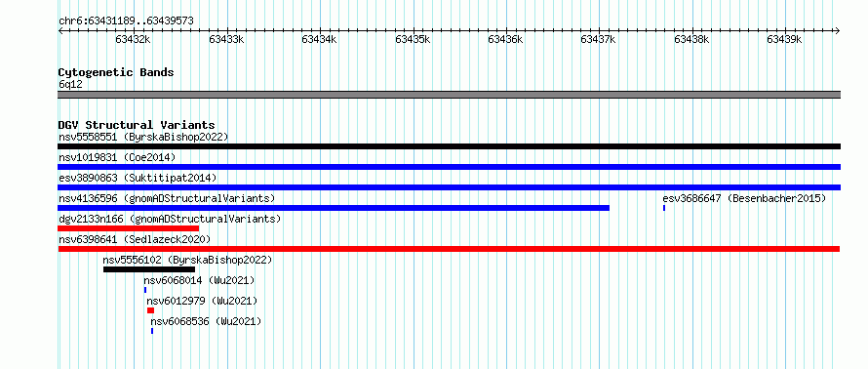Click the black nsv5556102 variant bar
Screen dimensions: 868x369
coord(149,269)
